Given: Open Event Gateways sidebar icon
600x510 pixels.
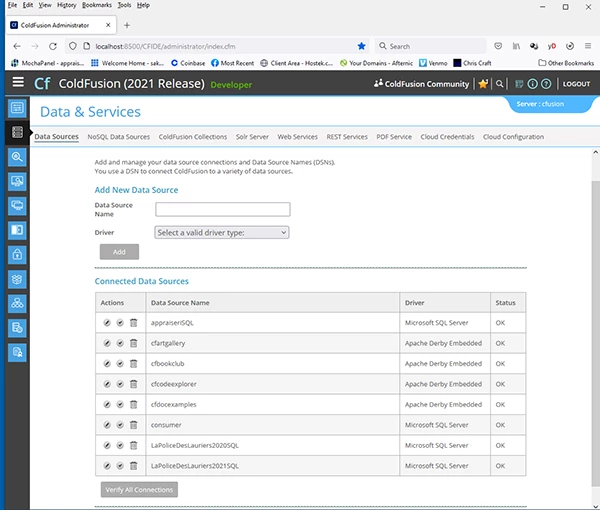Looking at the screenshot, I should 17,230.
